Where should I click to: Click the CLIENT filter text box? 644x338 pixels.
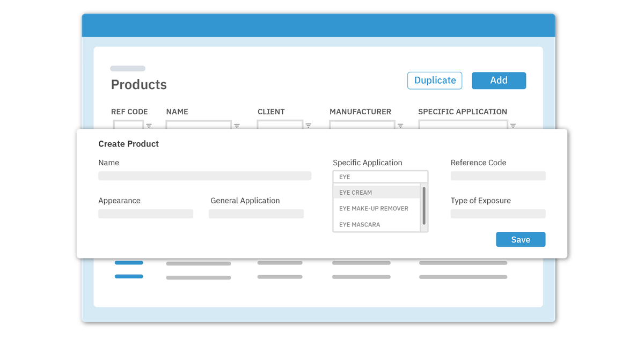pyautogui.click(x=279, y=126)
